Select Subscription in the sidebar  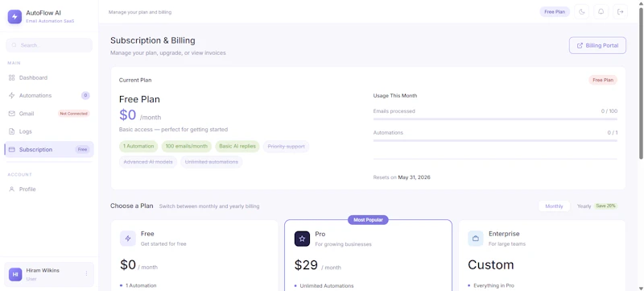tap(49, 150)
